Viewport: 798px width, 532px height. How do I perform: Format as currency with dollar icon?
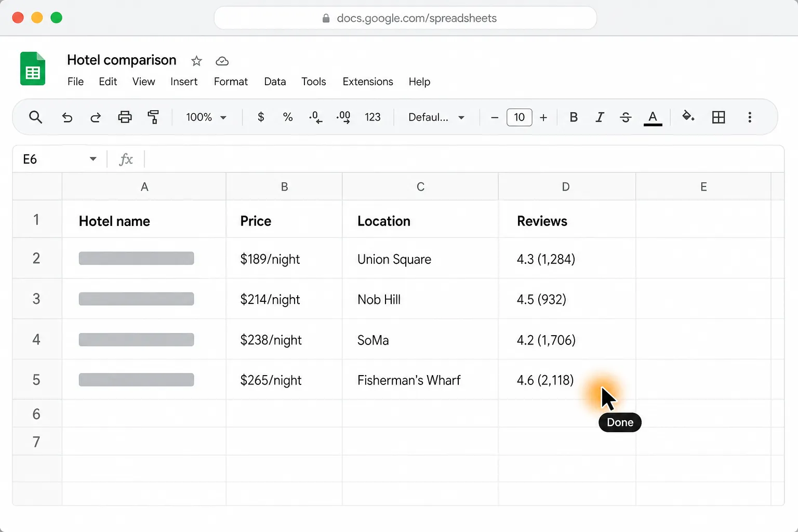pos(261,117)
